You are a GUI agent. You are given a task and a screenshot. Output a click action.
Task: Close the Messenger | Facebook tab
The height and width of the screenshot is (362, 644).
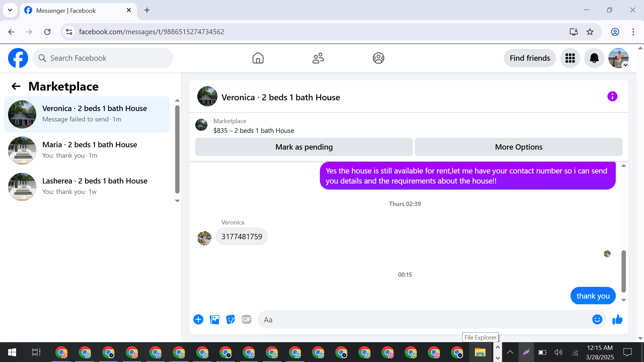[x=129, y=10]
